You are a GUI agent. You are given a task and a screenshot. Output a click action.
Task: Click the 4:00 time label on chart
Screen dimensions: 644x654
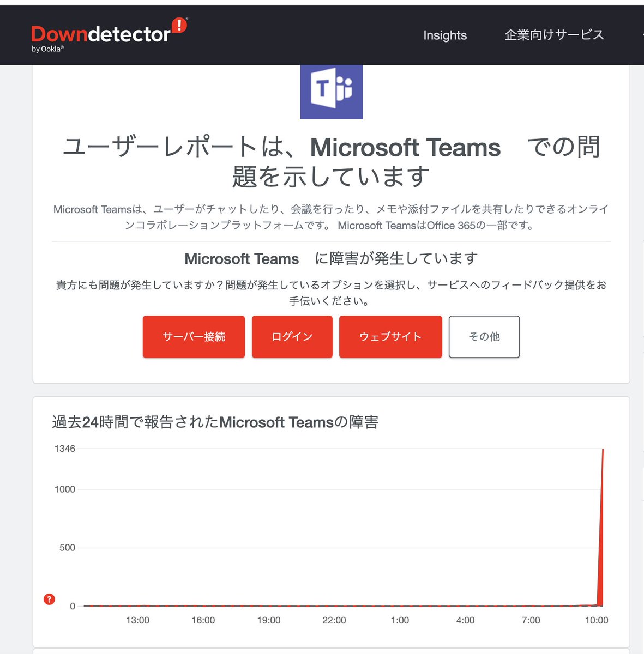pos(466,620)
